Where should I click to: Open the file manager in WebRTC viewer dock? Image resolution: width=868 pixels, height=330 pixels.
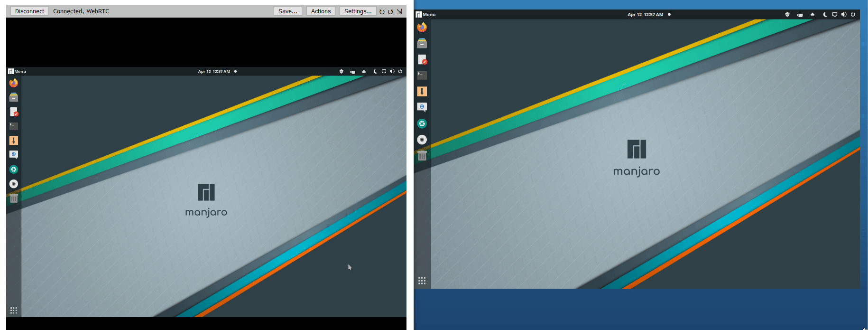pyautogui.click(x=14, y=97)
